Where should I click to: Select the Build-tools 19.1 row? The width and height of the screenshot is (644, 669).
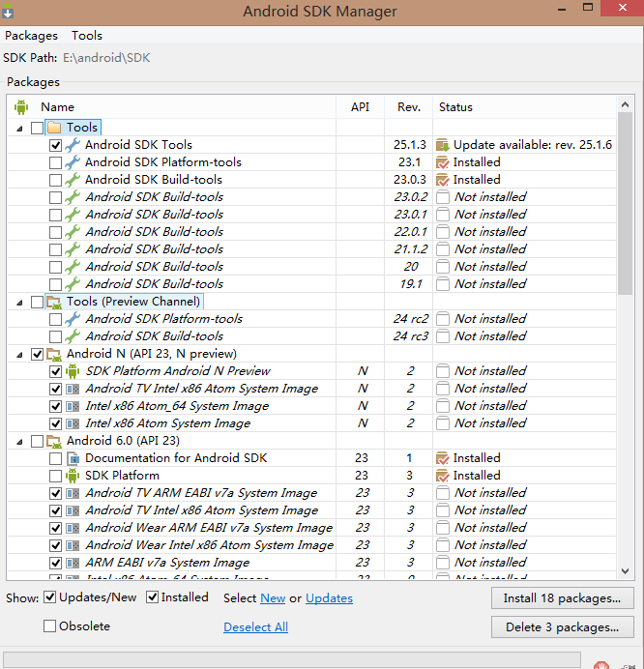tap(311, 284)
